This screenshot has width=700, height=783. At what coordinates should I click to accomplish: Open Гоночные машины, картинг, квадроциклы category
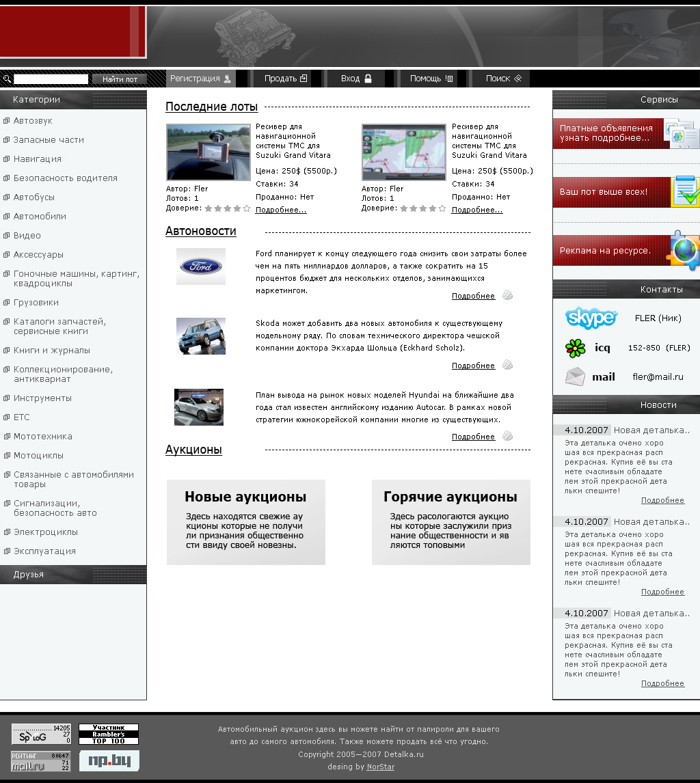pos(77,279)
